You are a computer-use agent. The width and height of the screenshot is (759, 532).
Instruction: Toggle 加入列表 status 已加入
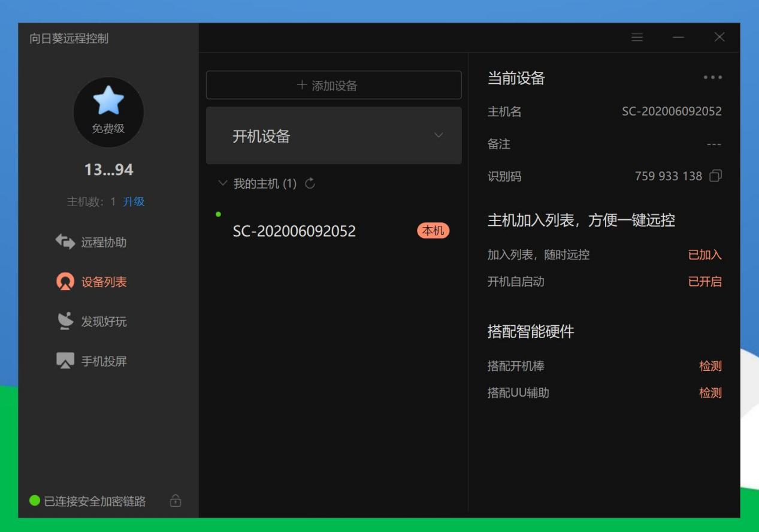pos(704,255)
